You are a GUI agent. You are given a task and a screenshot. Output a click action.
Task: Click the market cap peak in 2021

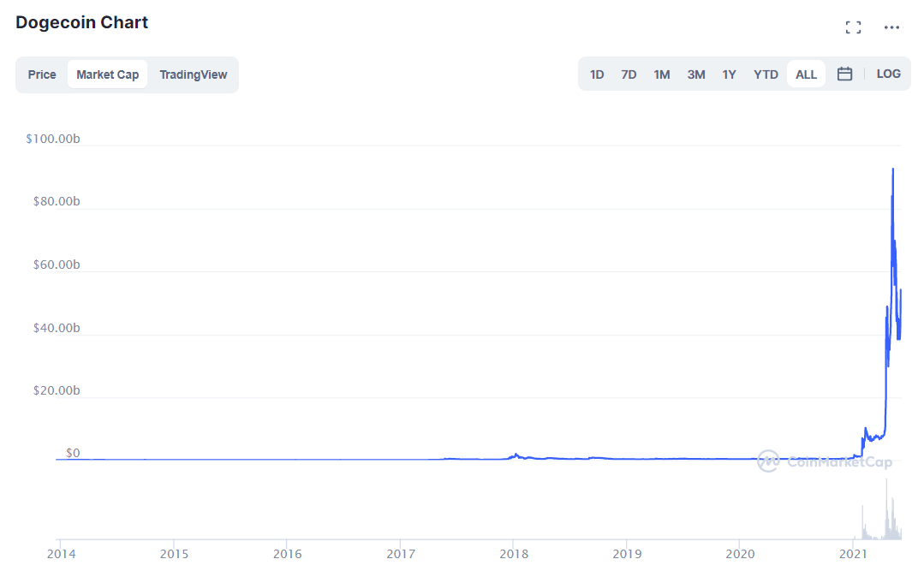tap(893, 170)
